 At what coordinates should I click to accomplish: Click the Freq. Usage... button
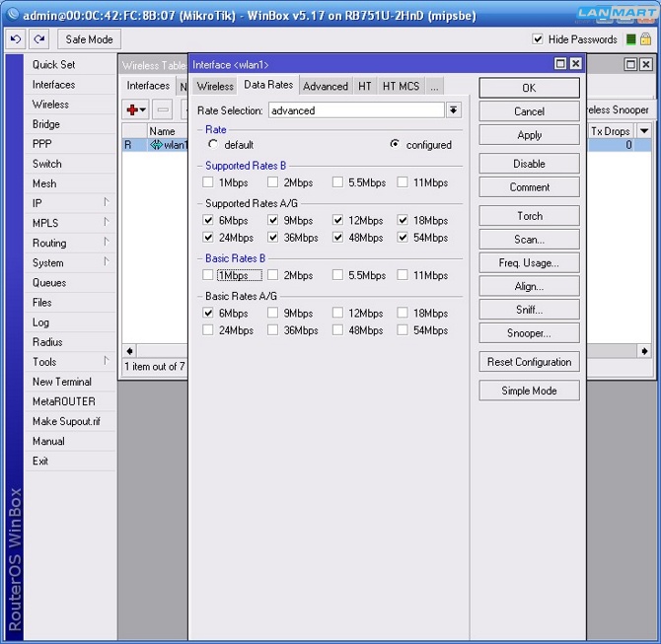529,262
